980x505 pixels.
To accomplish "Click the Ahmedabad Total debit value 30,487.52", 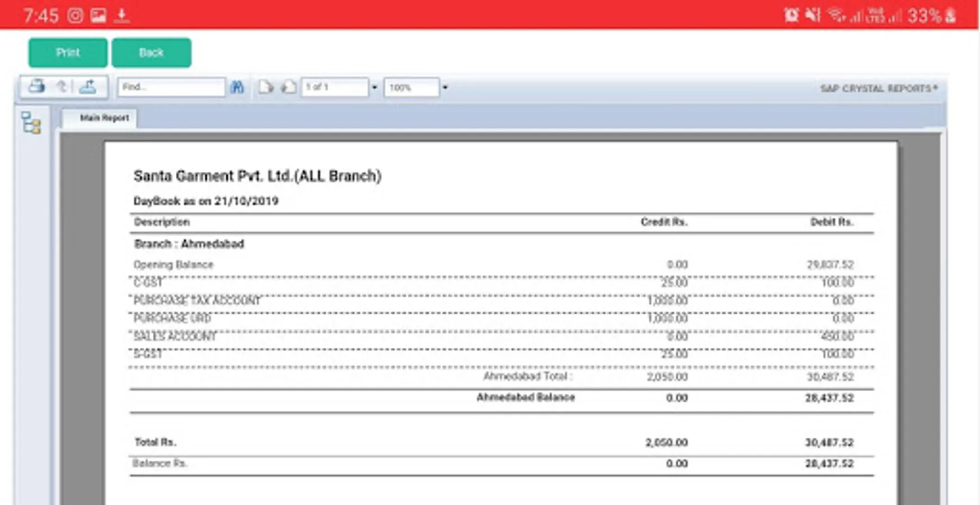I will (x=831, y=377).
